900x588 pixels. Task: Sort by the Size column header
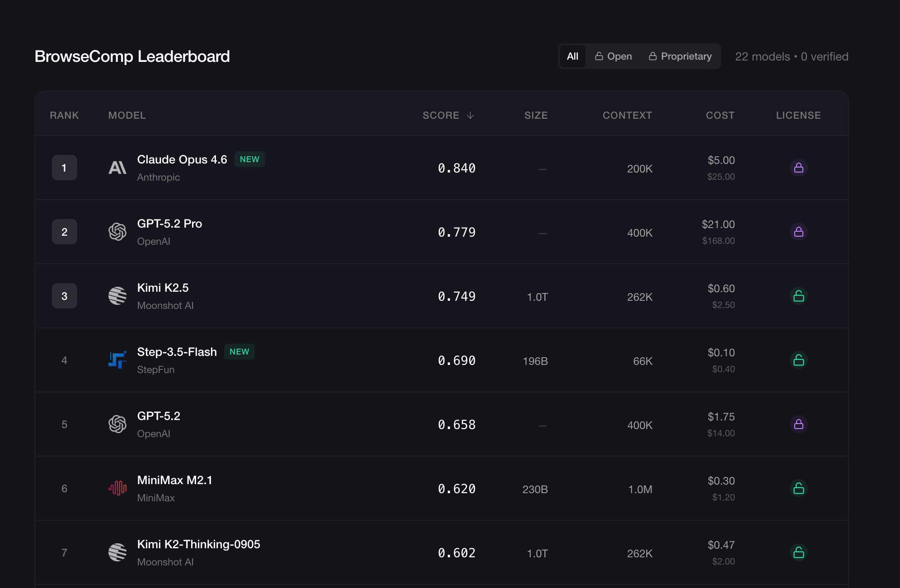pos(536,116)
